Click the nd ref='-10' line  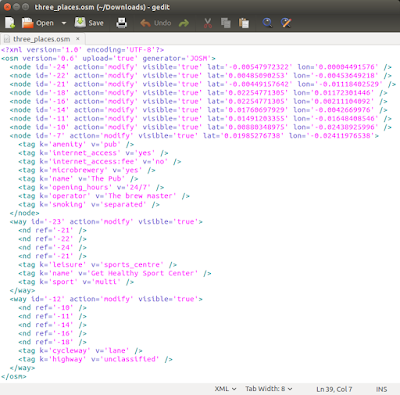52,308
